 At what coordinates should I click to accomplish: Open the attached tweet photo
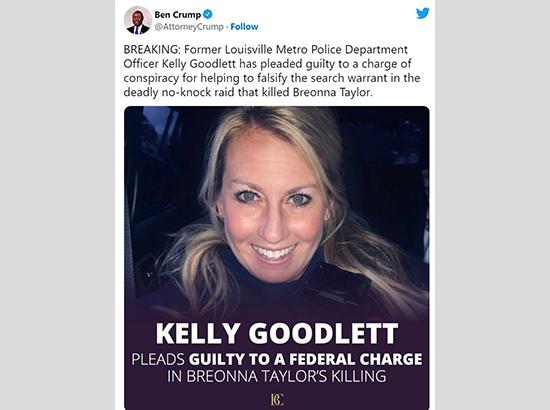[x=277, y=258]
